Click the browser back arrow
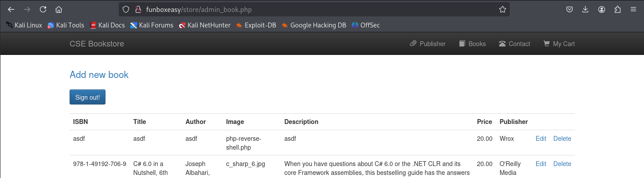Screen dimensions: 644x178 12,9
